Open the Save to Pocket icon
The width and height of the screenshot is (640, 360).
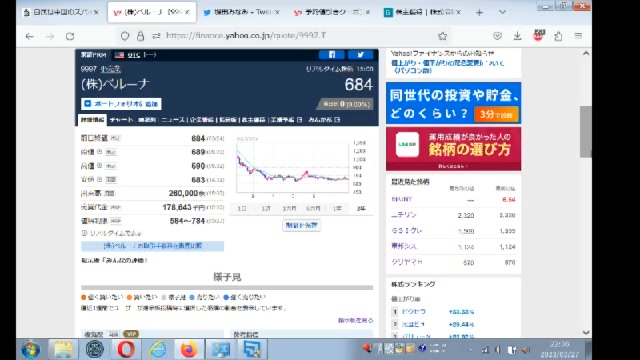497,36
